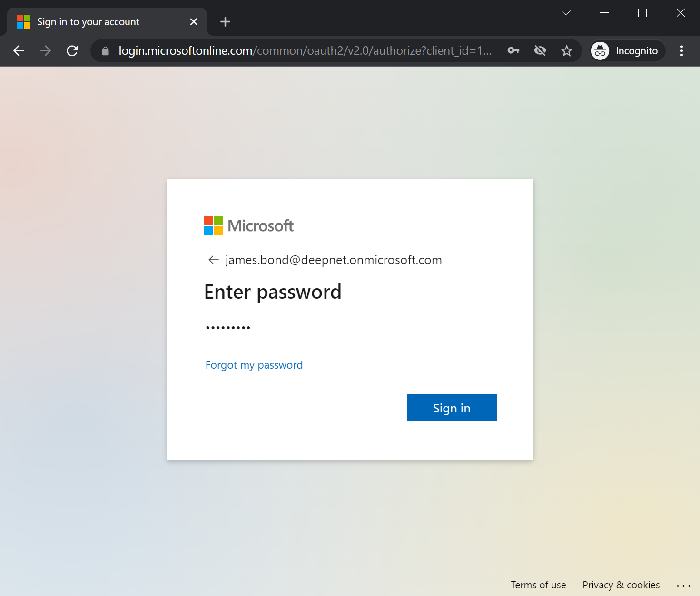Image resolution: width=700 pixels, height=596 pixels.
Task: Open the Terms of use link
Action: tap(538, 585)
